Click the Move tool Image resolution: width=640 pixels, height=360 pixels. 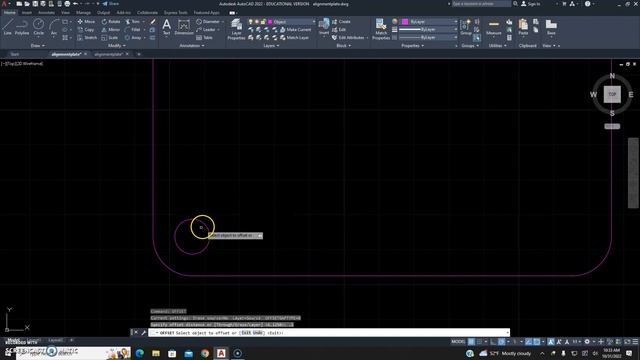click(x=86, y=22)
